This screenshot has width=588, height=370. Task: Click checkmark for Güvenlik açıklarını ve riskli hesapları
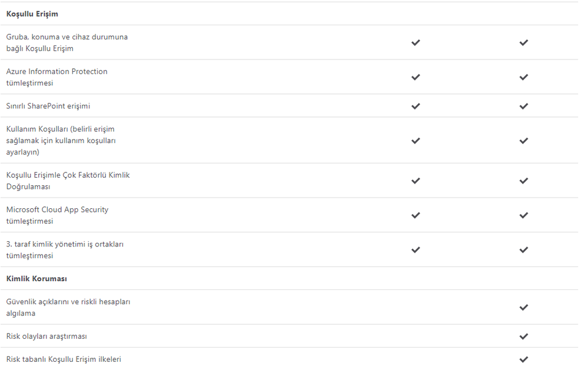pos(524,307)
